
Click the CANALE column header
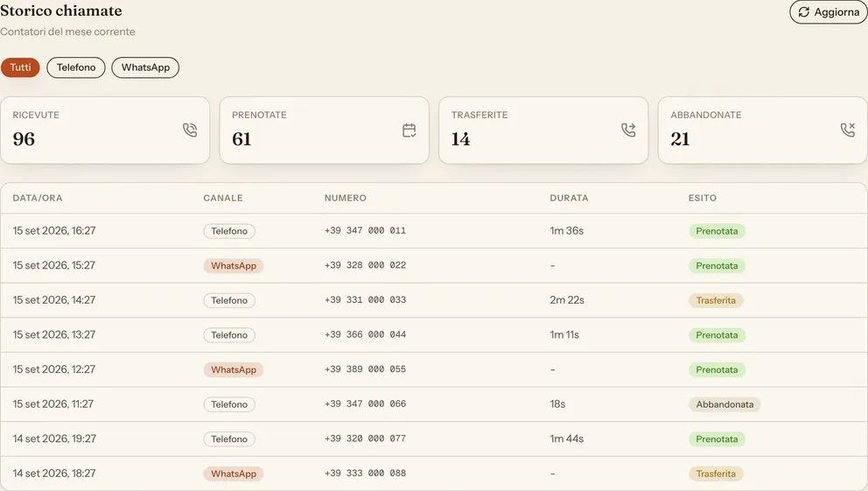click(223, 198)
